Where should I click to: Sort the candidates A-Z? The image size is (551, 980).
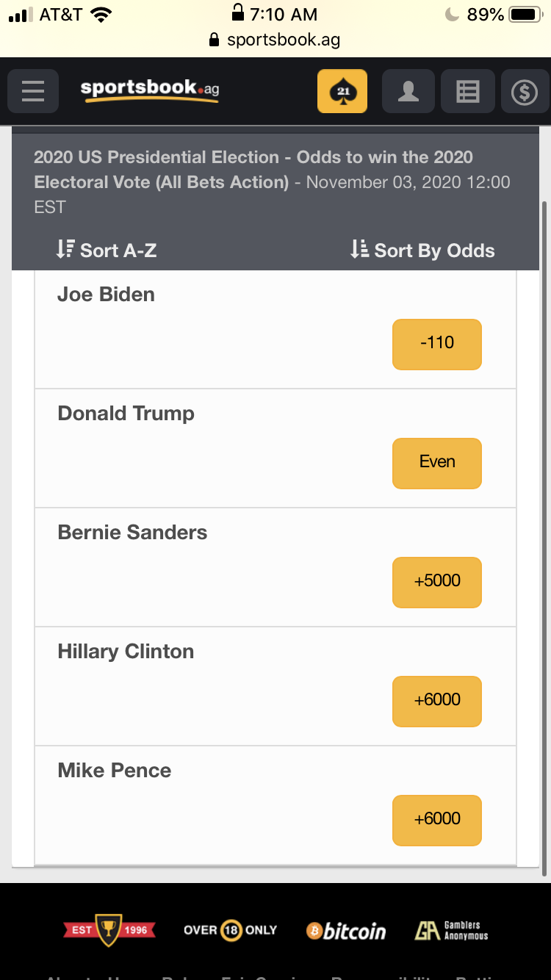coord(107,251)
